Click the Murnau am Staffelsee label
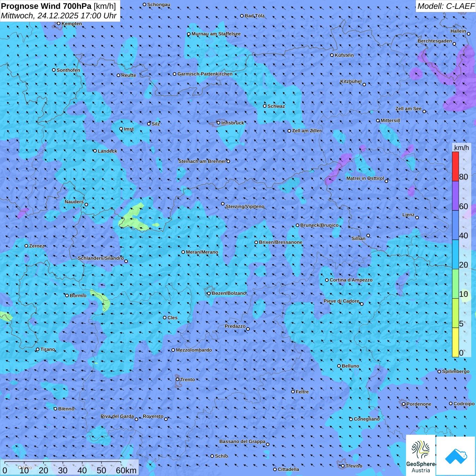This screenshot has height=476, width=476. [216, 34]
